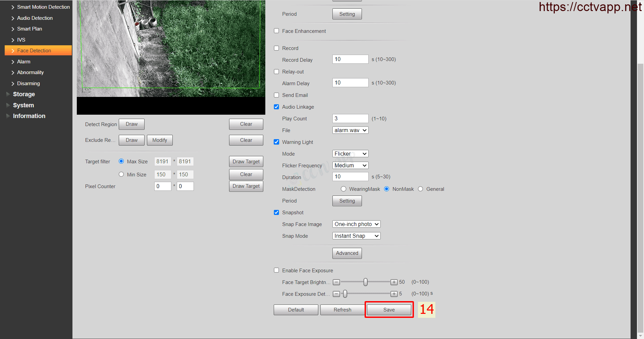Open the alarm.wav File dropdown
Image resolution: width=644 pixels, height=339 pixels.
(x=350, y=130)
